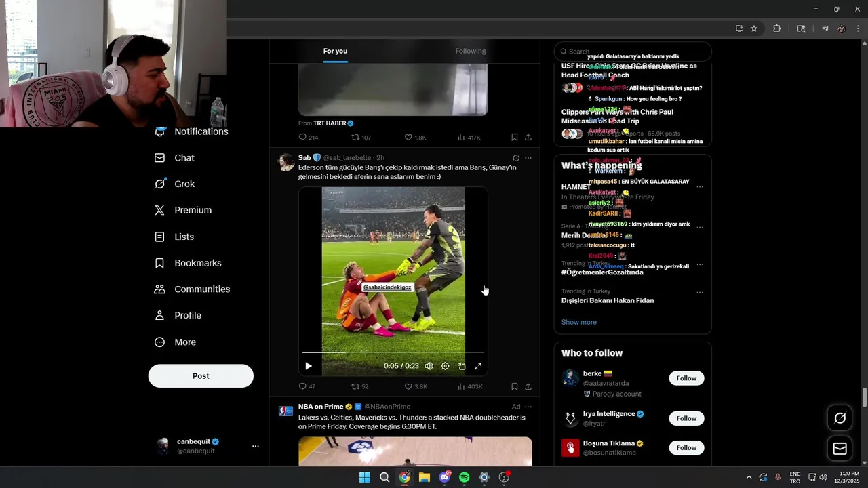Open Discord from the taskbar
Viewport: 868px width, 488px height.
[444, 477]
